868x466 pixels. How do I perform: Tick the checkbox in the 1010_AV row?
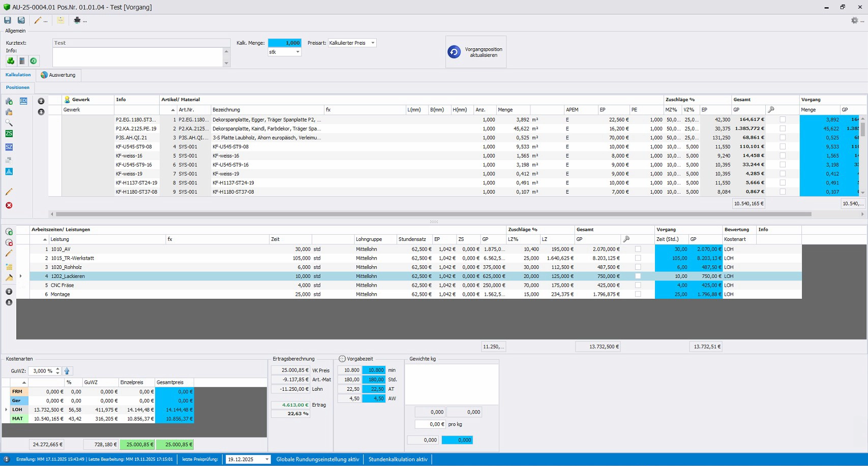[638, 249]
